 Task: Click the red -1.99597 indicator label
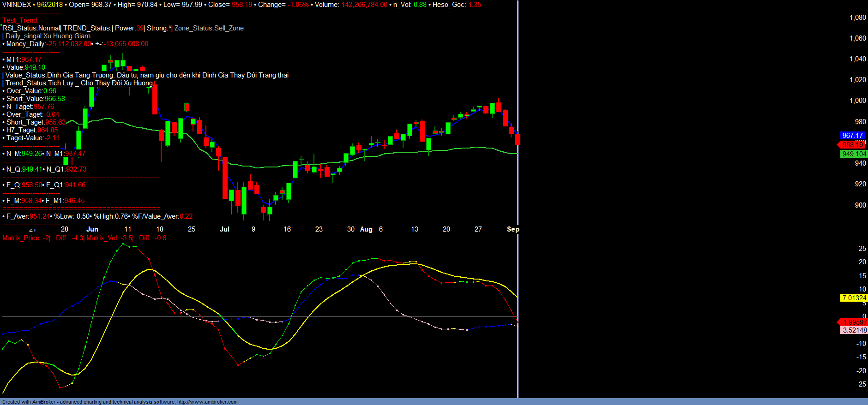853,322
